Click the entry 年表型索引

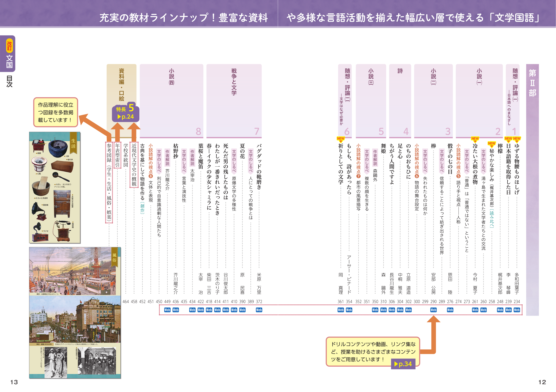[117, 155]
